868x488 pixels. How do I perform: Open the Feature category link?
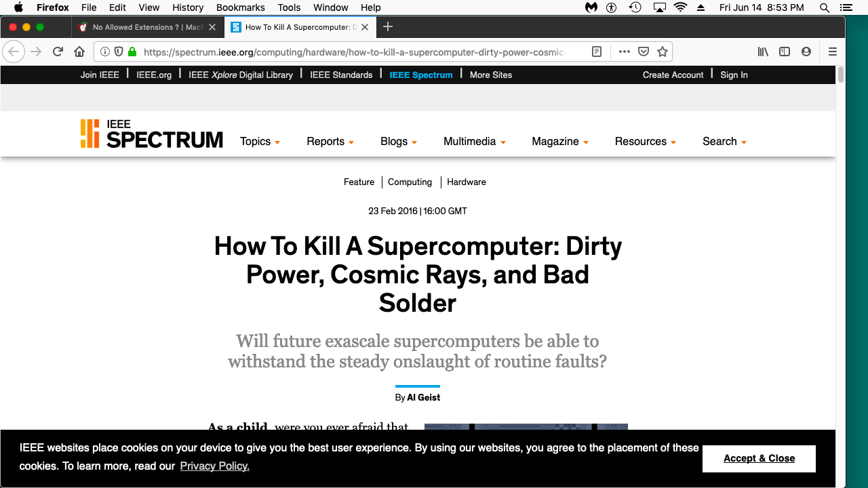point(359,182)
